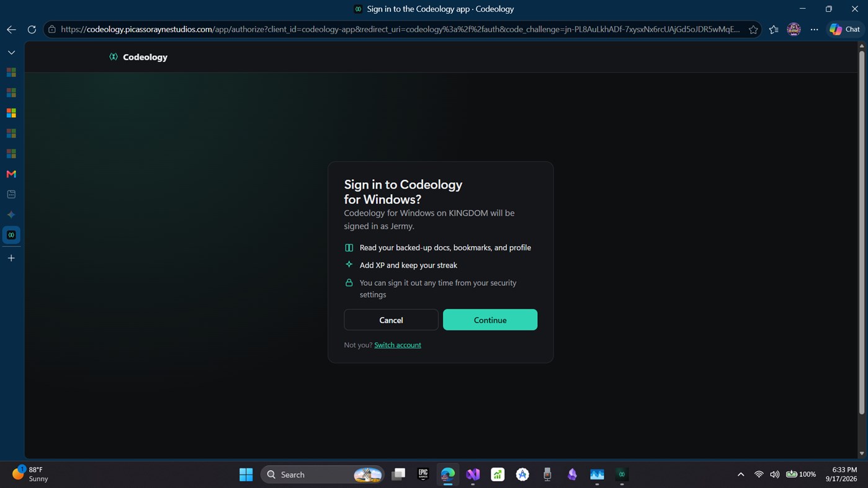Add this page to favorites star
The width and height of the screenshot is (868, 488).
pyautogui.click(x=753, y=29)
